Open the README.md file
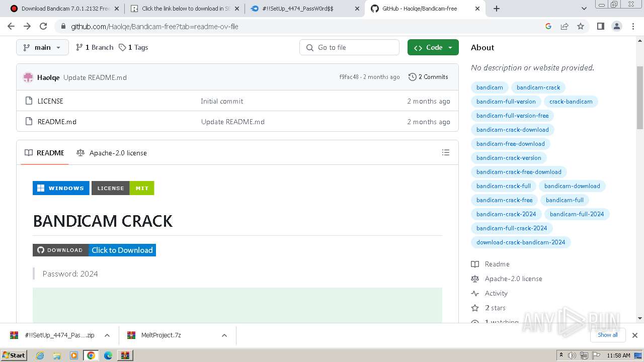Viewport: 644px width, 362px height. tap(57, 122)
